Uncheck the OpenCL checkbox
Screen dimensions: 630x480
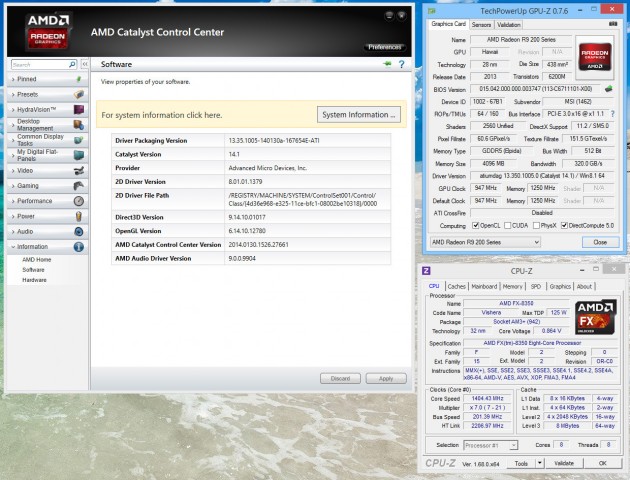click(475, 225)
